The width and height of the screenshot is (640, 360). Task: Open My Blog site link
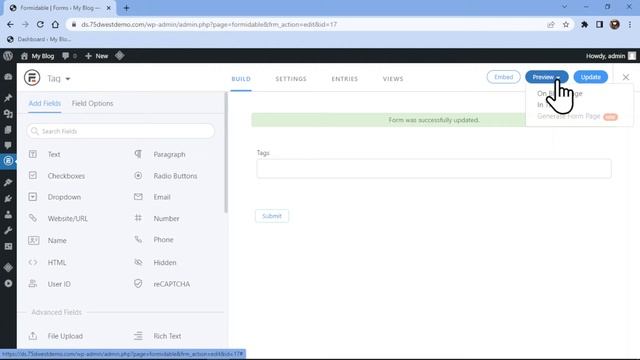[x=37, y=56]
